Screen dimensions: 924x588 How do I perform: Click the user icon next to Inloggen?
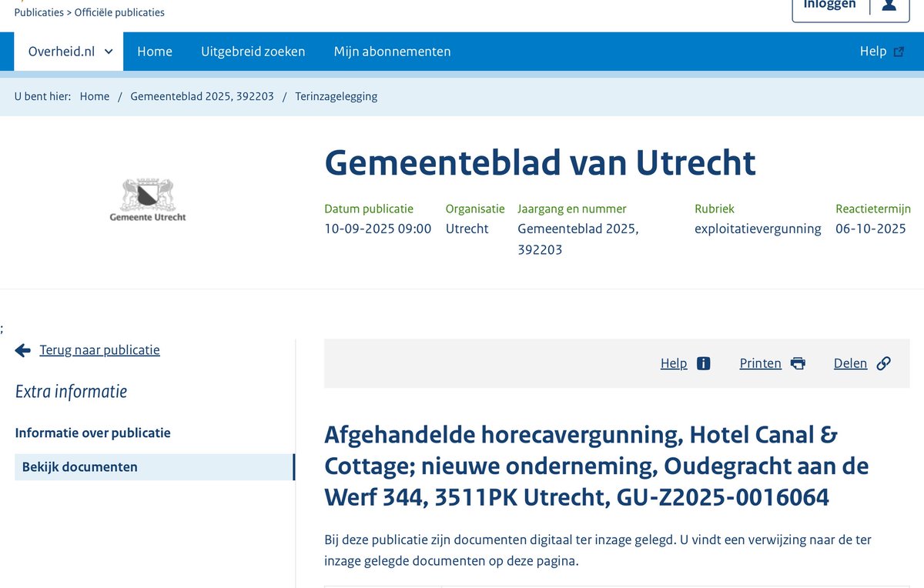click(889, 4)
